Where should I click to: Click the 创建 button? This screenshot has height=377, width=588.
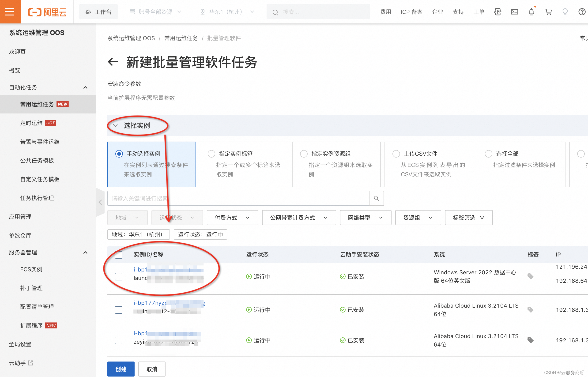tap(121, 369)
